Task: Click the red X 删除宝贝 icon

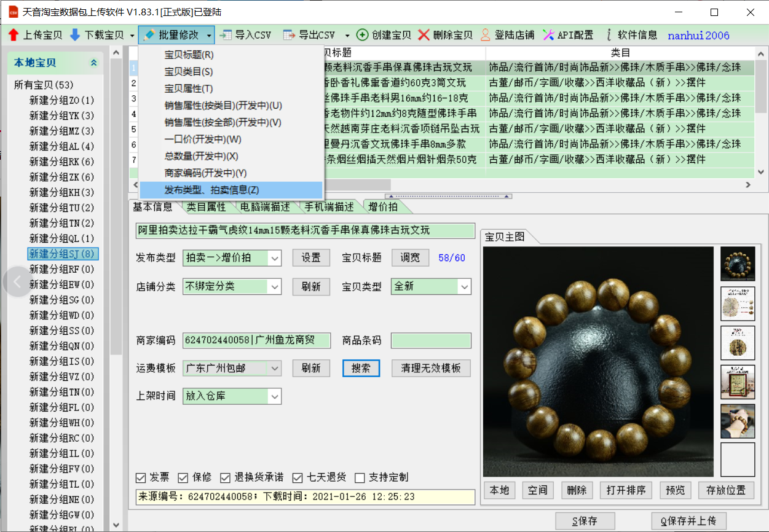Action: (x=424, y=35)
